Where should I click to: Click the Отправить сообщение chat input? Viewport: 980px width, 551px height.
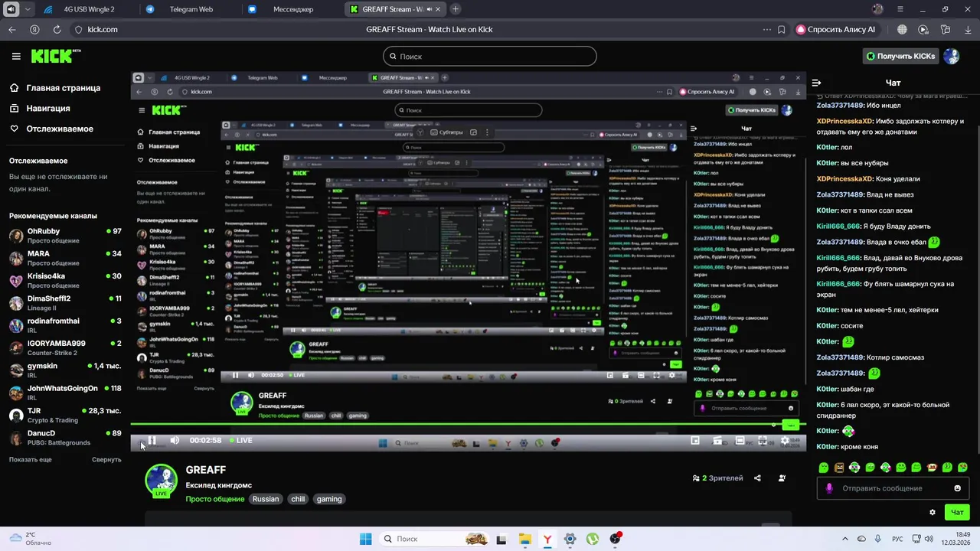pyautogui.click(x=893, y=488)
